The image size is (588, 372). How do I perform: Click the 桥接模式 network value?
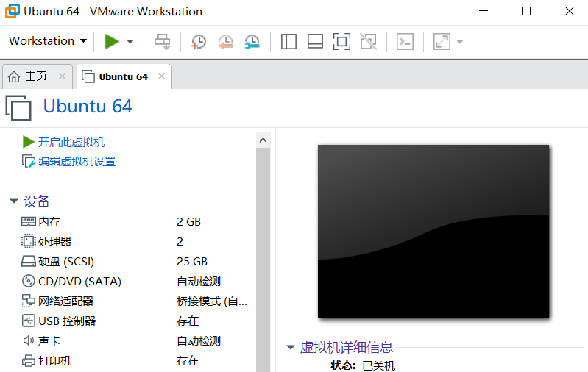point(212,301)
